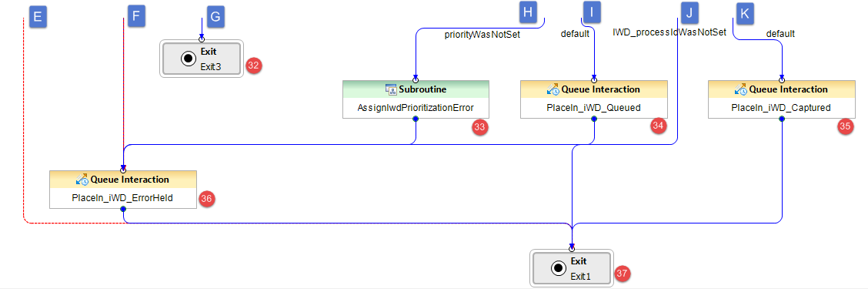This screenshot has width=868, height=289.
Task: Click the PlaceIn_iWD_Captured block name
Action: pos(781,108)
